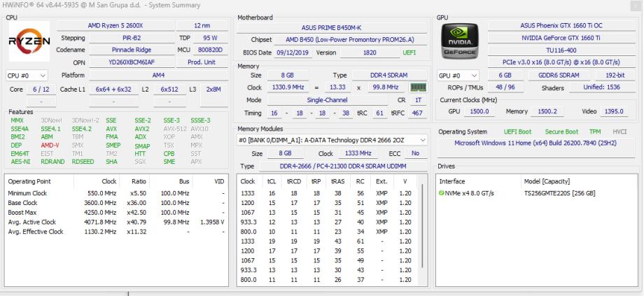
Task: Click the ECC value No
Action: 416,153
